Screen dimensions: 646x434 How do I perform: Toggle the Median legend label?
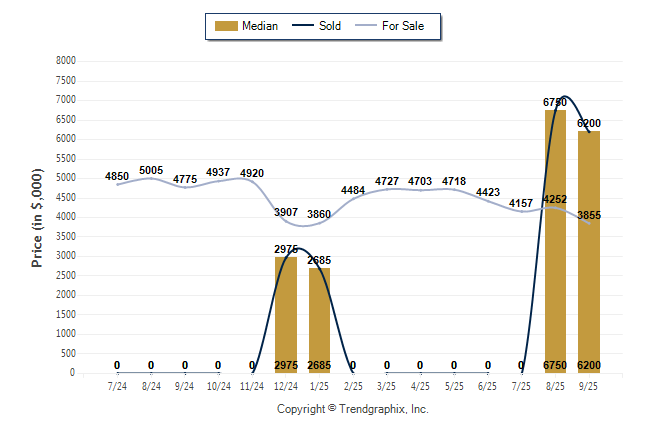click(x=260, y=26)
